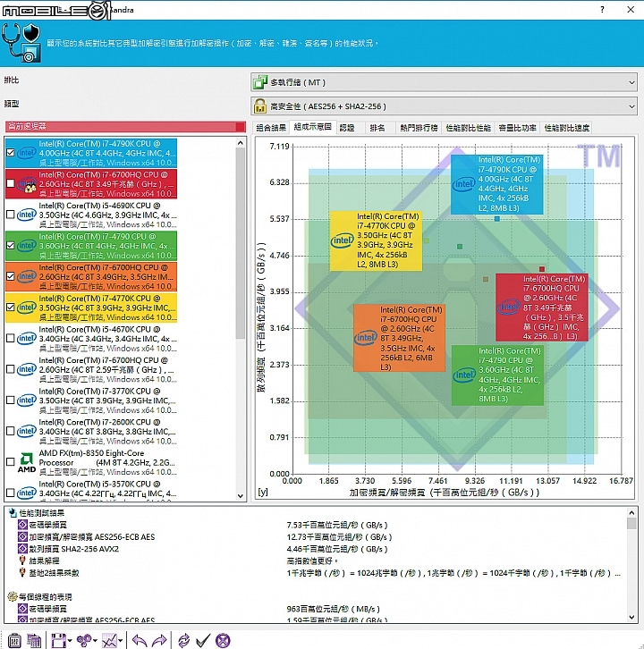
Task: Click the yellow i7-4770K label in chart
Action: pyautogui.click(x=376, y=240)
